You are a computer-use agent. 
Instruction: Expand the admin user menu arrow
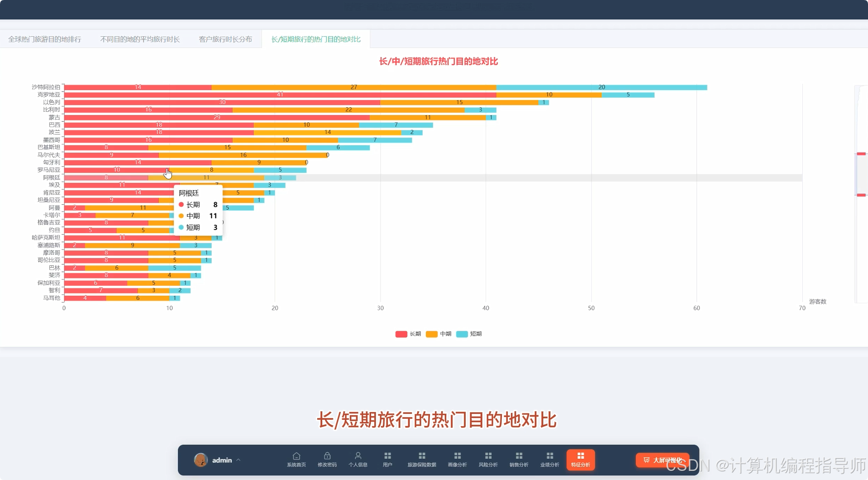click(238, 460)
